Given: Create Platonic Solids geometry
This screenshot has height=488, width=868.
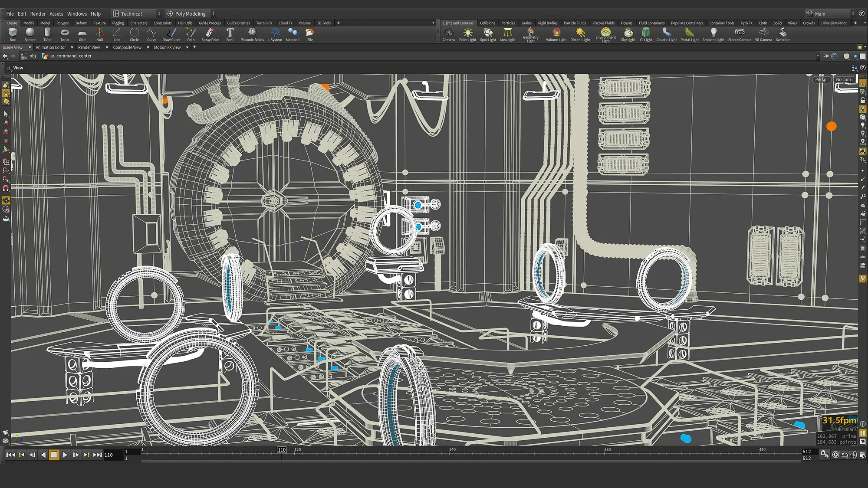Looking at the screenshot, I should pos(252,34).
